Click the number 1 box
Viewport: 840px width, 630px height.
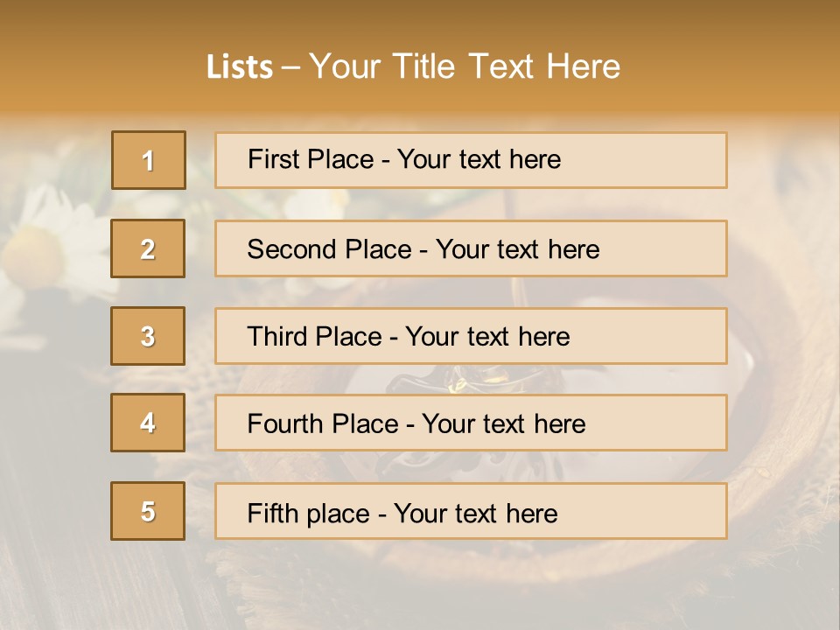coord(148,160)
